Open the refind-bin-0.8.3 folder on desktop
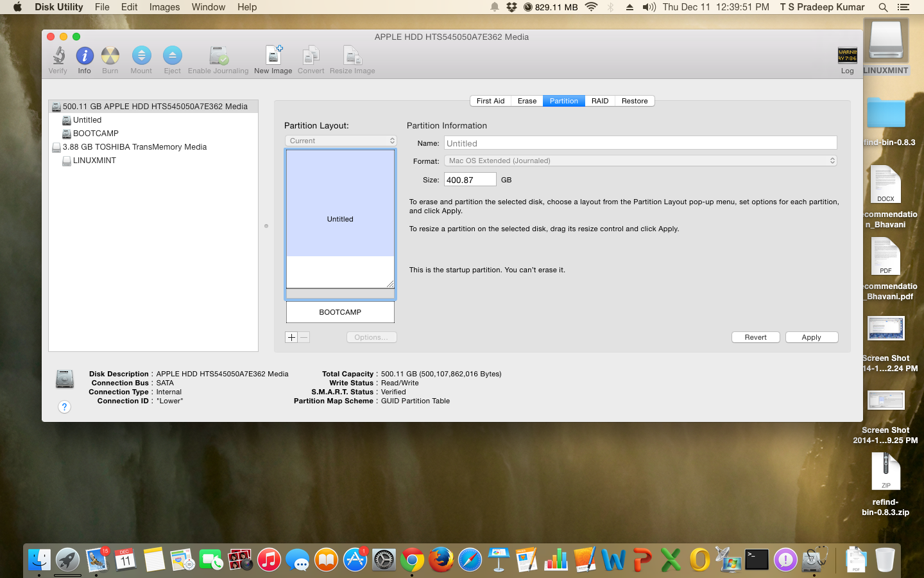The image size is (924, 578). point(886,112)
